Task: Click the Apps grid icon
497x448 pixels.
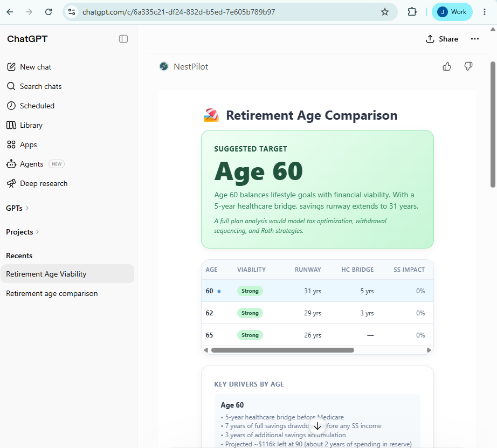Action: (11, 144)
